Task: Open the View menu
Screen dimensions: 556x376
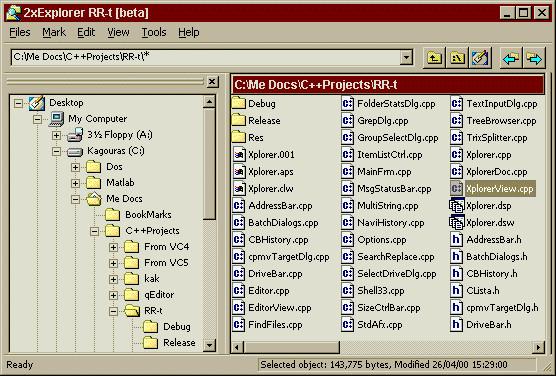Action: tap(118, 32)
